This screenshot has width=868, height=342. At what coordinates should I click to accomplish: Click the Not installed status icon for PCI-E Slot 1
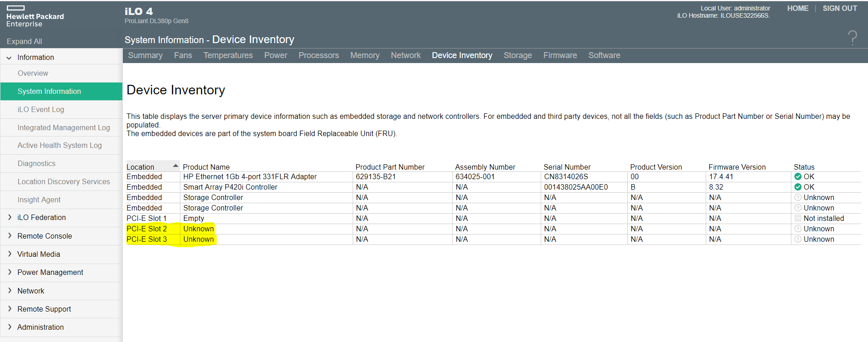[798, 218]
